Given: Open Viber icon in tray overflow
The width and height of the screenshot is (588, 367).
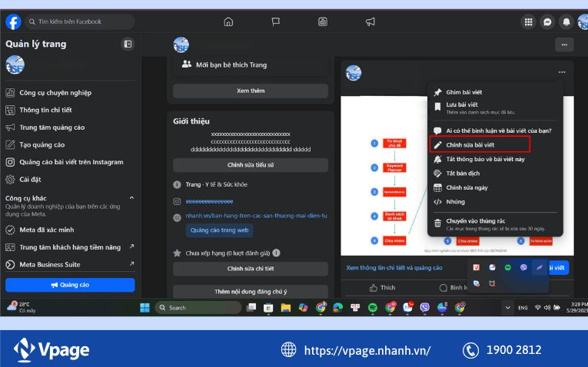Looking at the screenshot, I should (523, 267).
